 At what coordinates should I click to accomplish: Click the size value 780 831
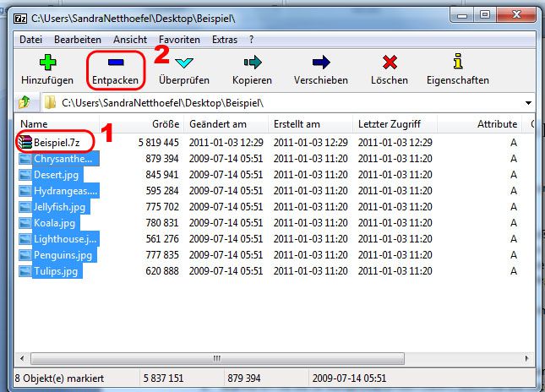coord(162,223)
